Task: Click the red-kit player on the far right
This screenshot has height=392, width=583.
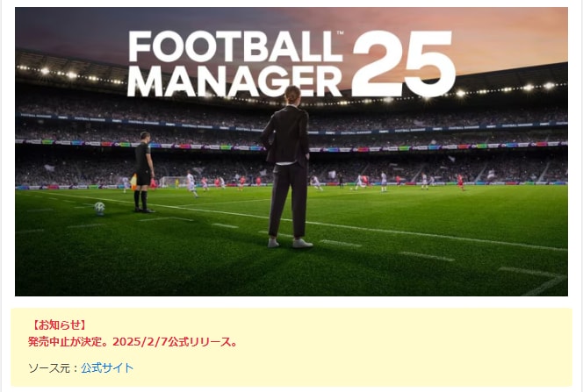Action: click(461, 182)
